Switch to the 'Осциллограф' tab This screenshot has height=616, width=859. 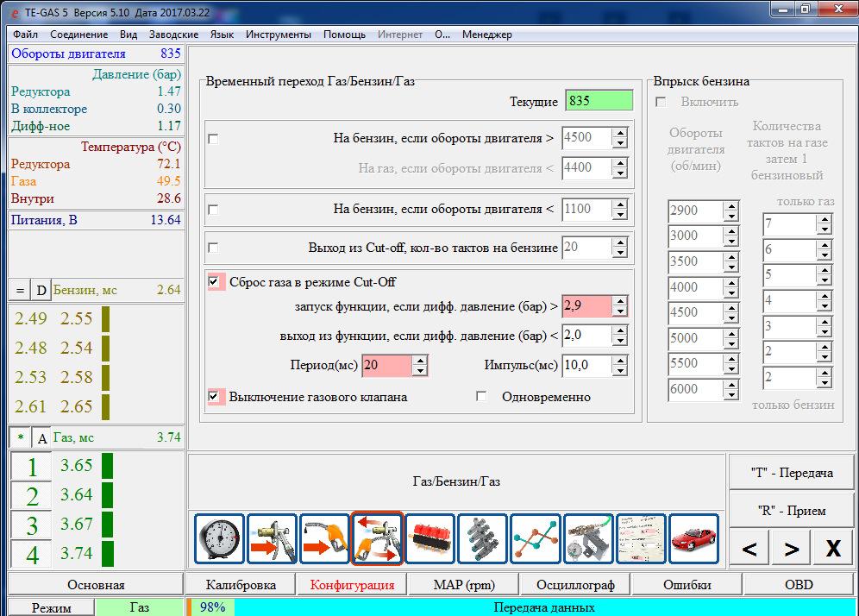tap(575, 585)
